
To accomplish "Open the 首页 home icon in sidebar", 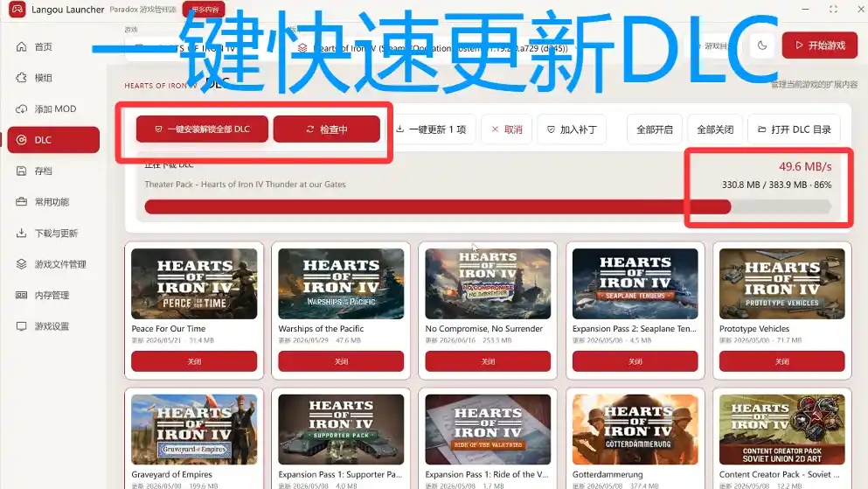I will pos(21,46).
